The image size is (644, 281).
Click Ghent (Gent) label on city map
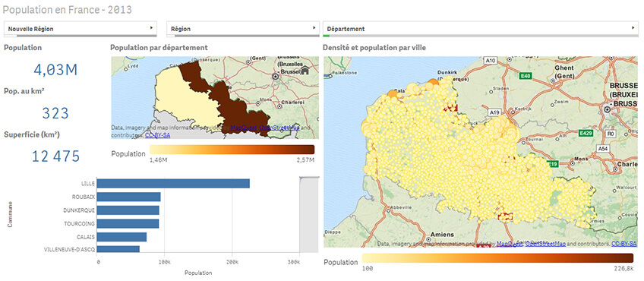565,72
